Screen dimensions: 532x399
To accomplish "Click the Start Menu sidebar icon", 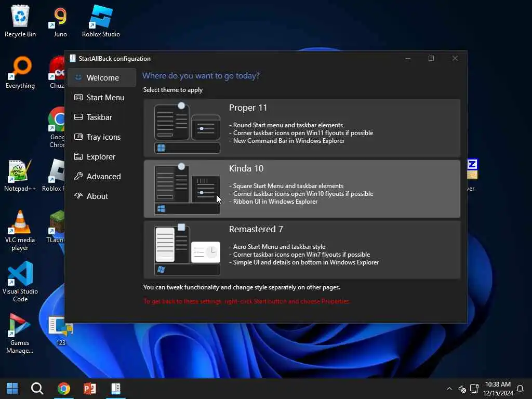I will [x=78, y=97].
